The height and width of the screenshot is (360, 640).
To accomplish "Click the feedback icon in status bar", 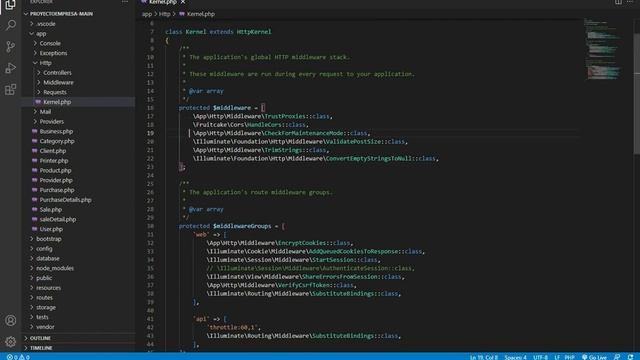I will click(x=617, y=357).
